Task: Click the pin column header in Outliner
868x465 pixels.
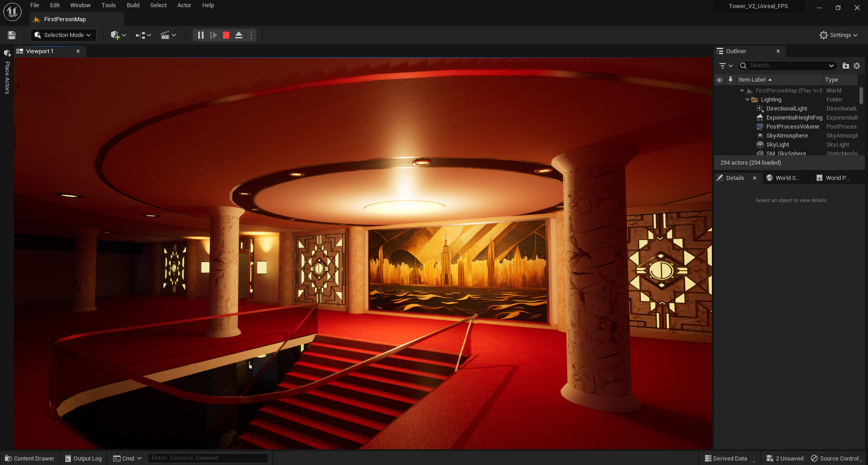Action: (x=731, y=80)
